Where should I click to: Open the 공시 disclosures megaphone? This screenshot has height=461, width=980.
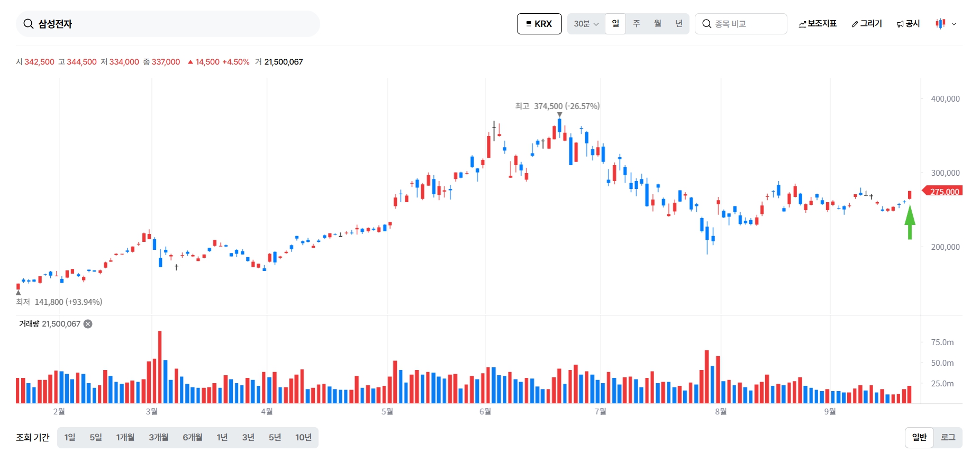pos(908,24)
